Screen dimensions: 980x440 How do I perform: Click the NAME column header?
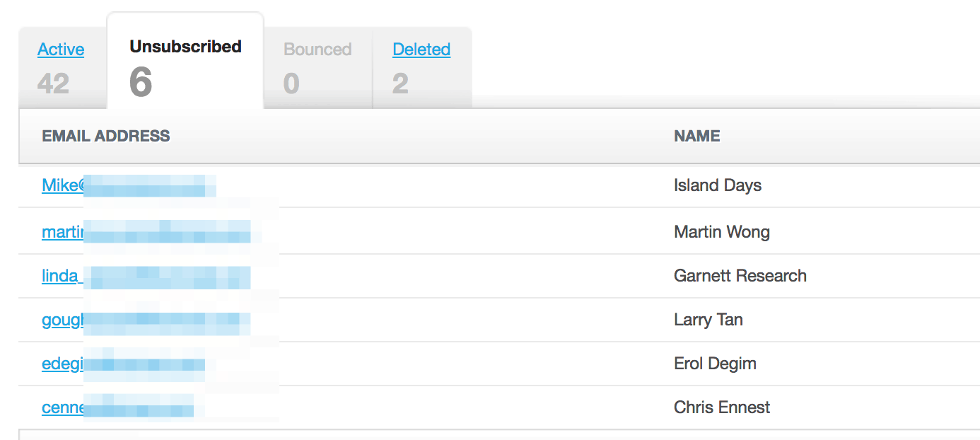pos(697,136)
